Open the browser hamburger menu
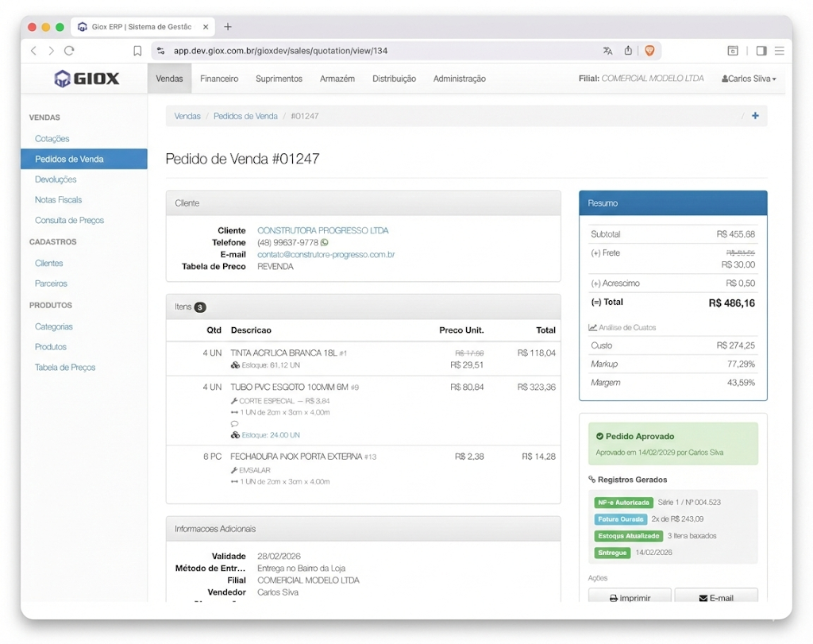Viewport: 813px width, 644px height. tap(780, 51)
